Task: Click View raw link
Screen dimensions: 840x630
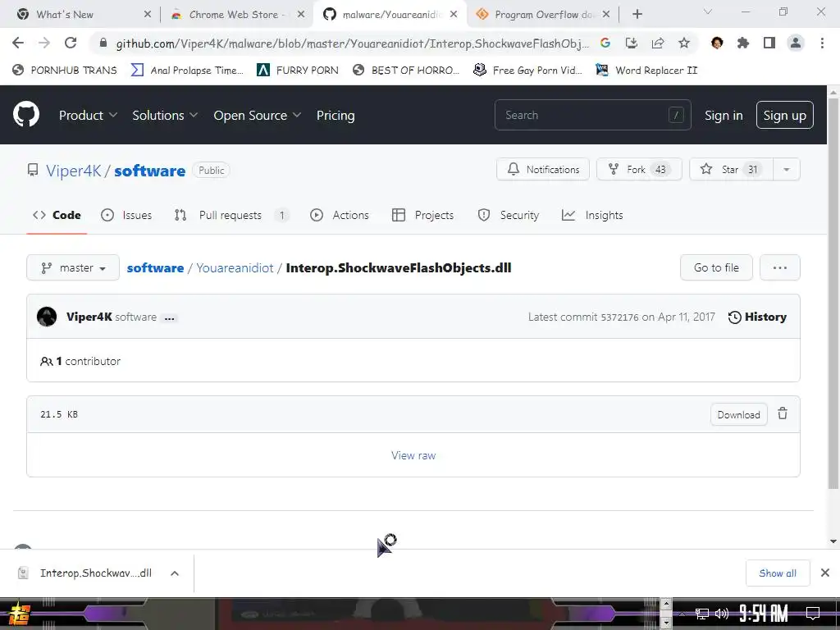Action: [413, 454]
